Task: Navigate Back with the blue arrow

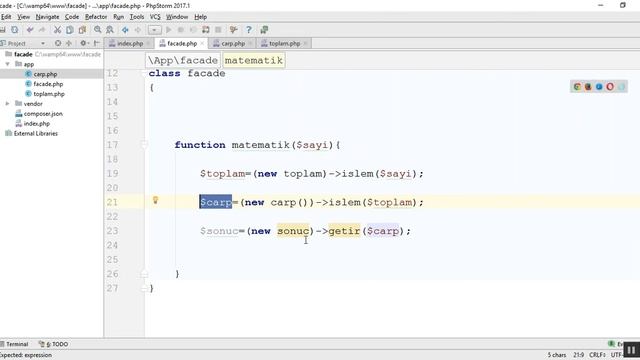Action: [125, 30]
